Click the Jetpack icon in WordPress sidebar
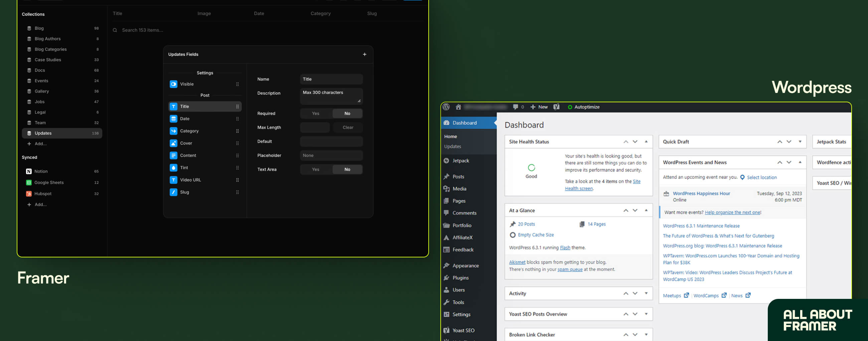Screen dimensions: 868x341 click(446, 160)
